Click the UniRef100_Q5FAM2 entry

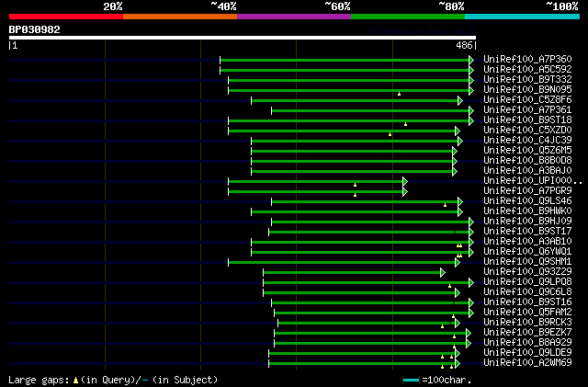pyautogui.click(x=527, y=313)
